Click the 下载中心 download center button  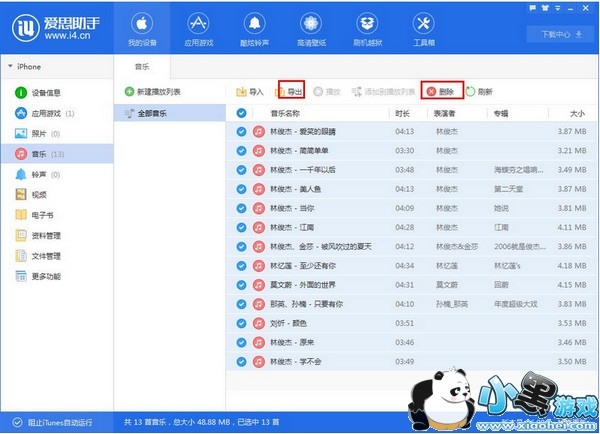[x=561, y=34]
